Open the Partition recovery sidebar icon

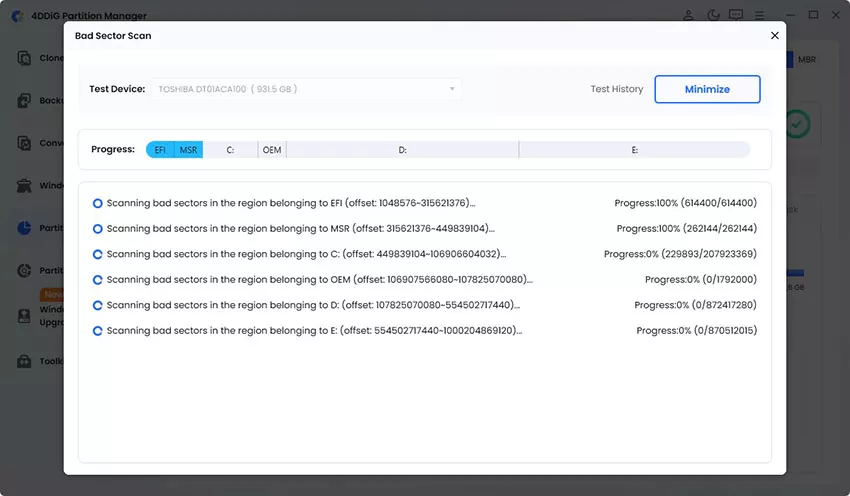tap(24, 270)
